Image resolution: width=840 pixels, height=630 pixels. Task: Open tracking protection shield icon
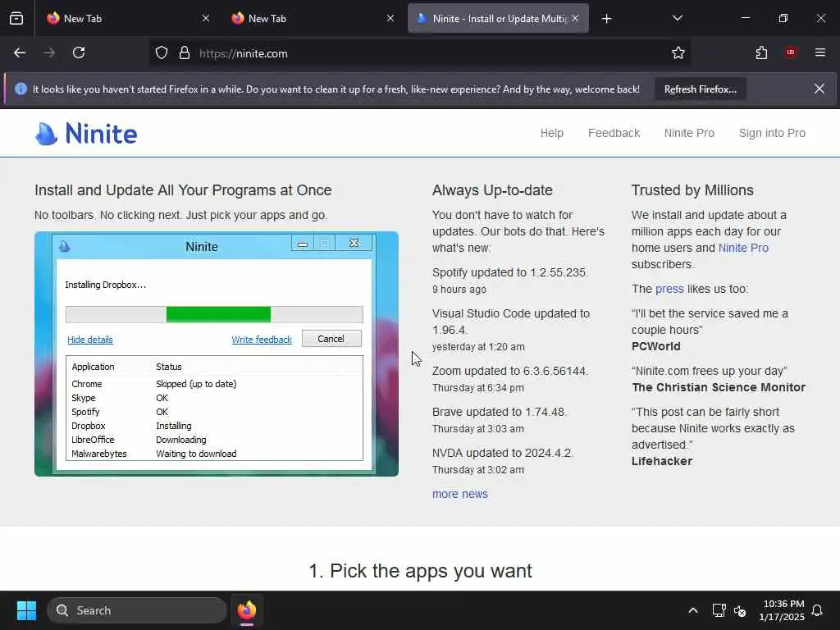pos(162,53)
